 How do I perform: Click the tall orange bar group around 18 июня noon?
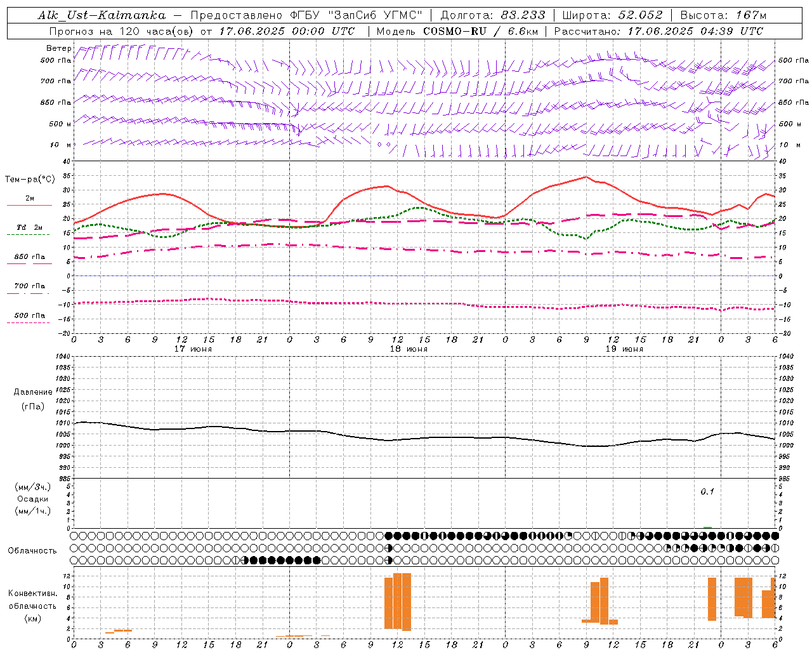398,602
